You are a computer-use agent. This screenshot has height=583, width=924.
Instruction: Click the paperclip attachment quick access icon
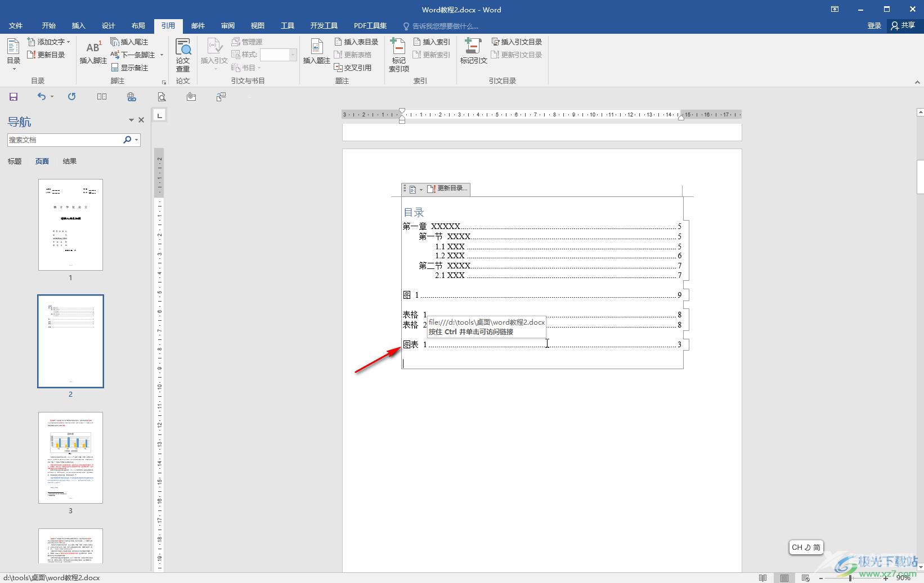(x=191, y=97)
